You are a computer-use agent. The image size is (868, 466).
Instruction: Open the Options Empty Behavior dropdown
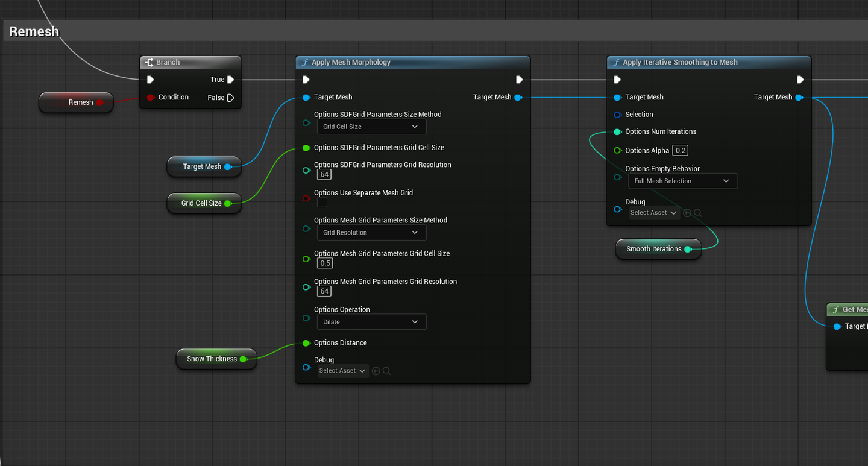[x=682, y=181]
